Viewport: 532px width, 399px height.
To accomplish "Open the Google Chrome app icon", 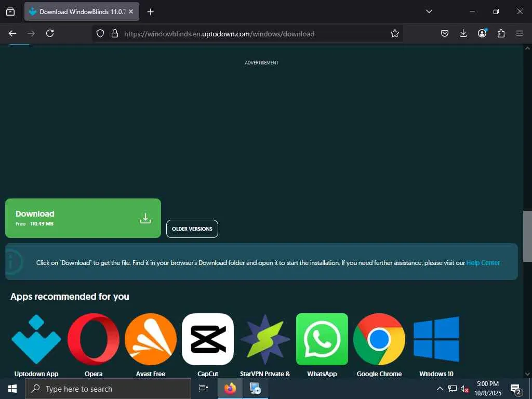I will [x=379, y=339].
